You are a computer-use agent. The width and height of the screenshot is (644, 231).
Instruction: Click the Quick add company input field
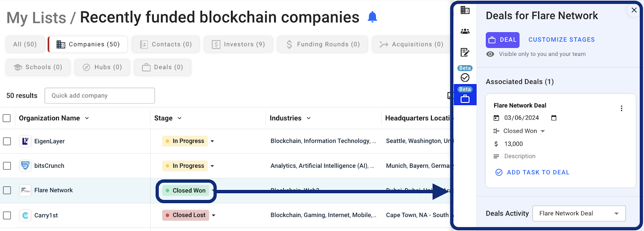[100, 96]
